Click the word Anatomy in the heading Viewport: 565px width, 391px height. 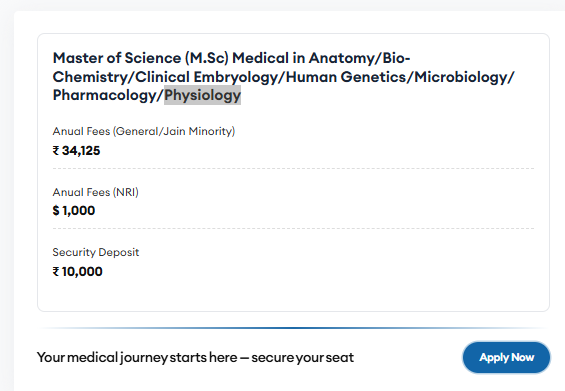(x=342, y=58)
